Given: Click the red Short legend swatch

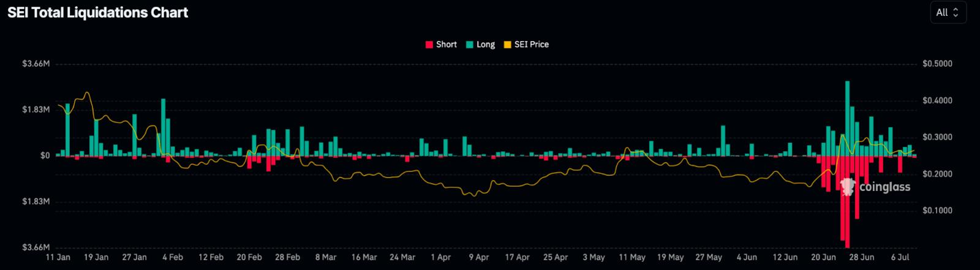Looking at the screenshot, I should point(429,45).
